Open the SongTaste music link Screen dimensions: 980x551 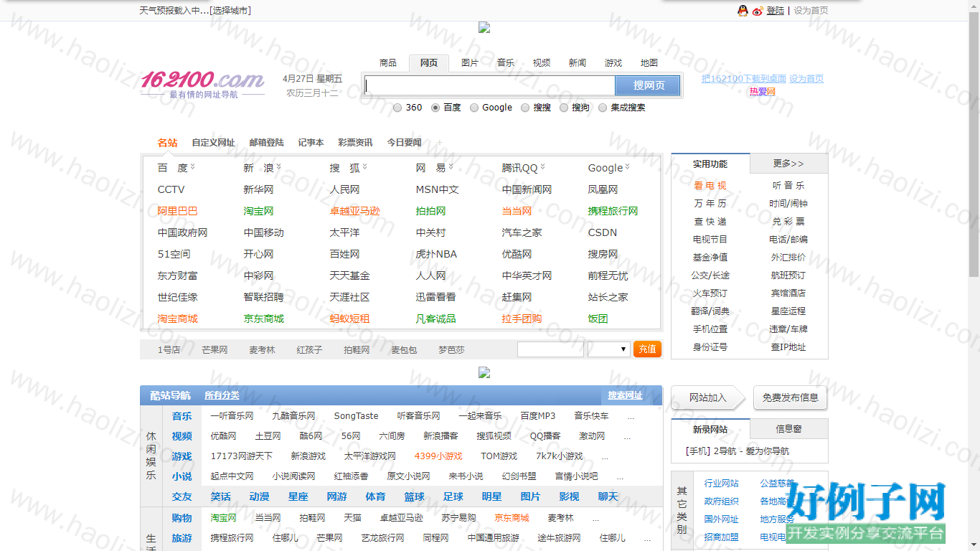pyautogui.click(x=356, y=416)
